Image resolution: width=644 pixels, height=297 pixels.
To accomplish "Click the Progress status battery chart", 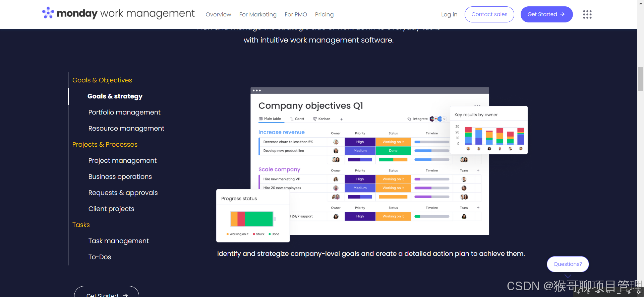I will [253, 219].
